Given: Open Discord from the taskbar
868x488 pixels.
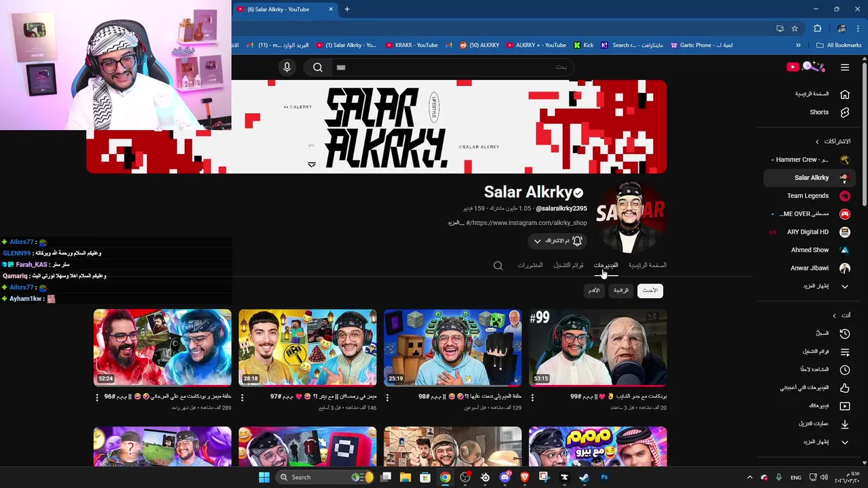Looking at the screenshot, I should tap(505, 477).
